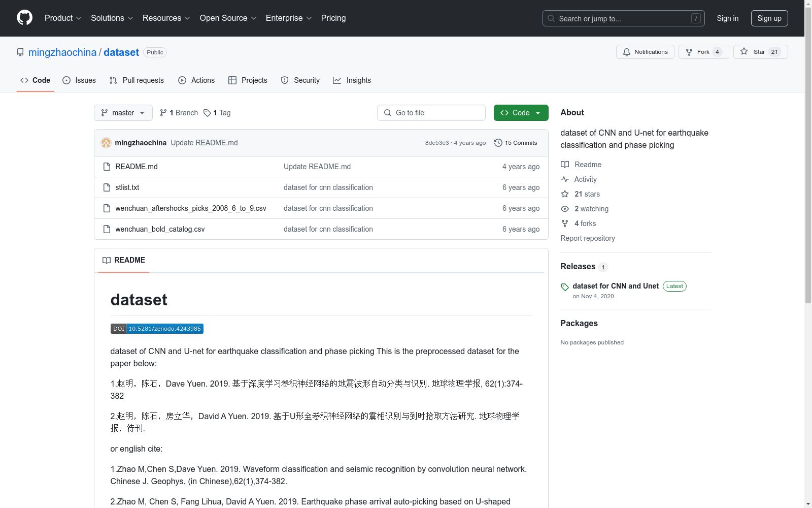Expand the Product menu
This screenshot has height=508, width=812.
click(x=63, y=18)
